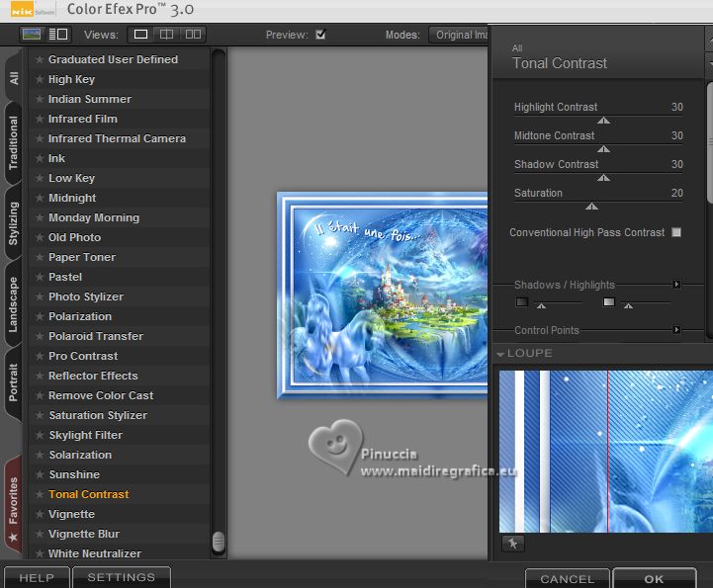
Task: Open the Portrait category tab
Action: pyautogui.click(x=14, y=382)
